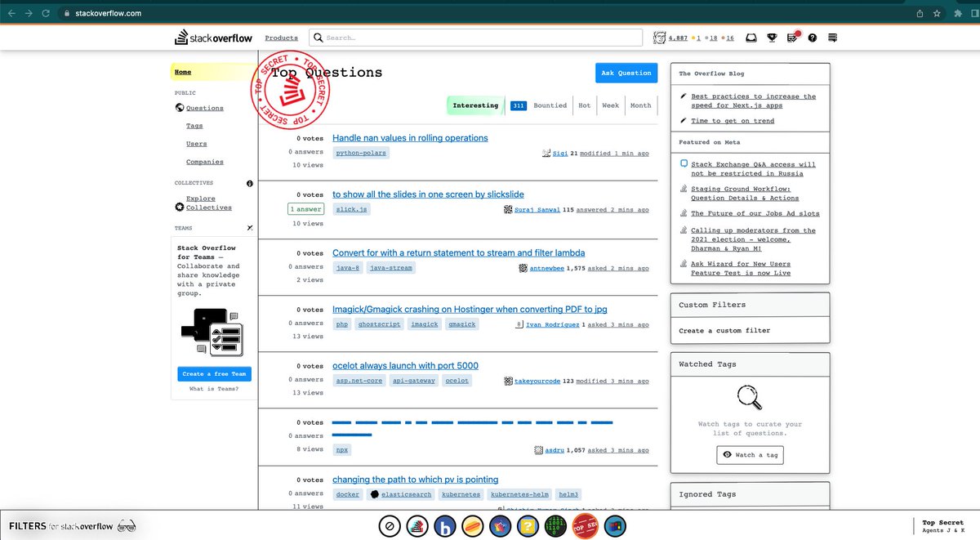The height and width of the screenshot is (540, 980).
Task: Open the inbox icon in header
Action: [751, 38]
